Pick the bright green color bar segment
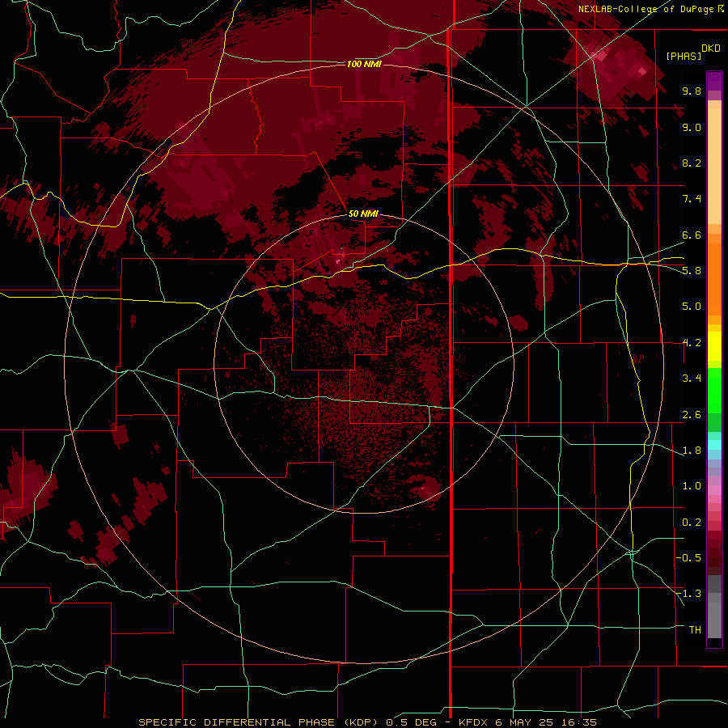This screenshot has height=728, width=728. click(x=714, y=390)
